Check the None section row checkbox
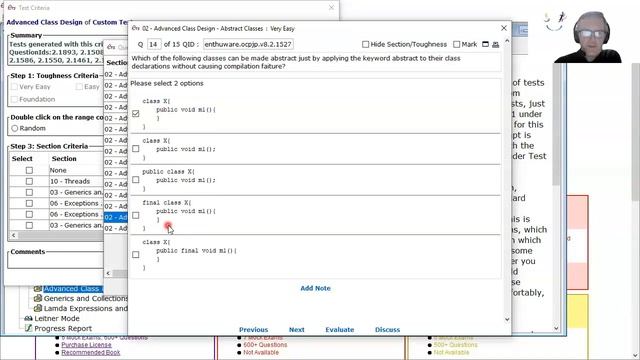Image resolution: width=640 pixels, height=360 pixels. pos(29,170)
